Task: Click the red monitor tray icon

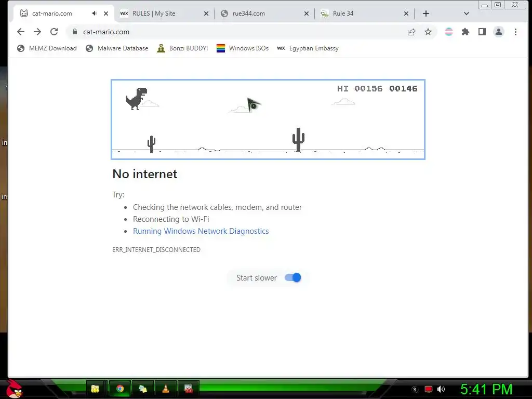Action: tap(429, 389)
